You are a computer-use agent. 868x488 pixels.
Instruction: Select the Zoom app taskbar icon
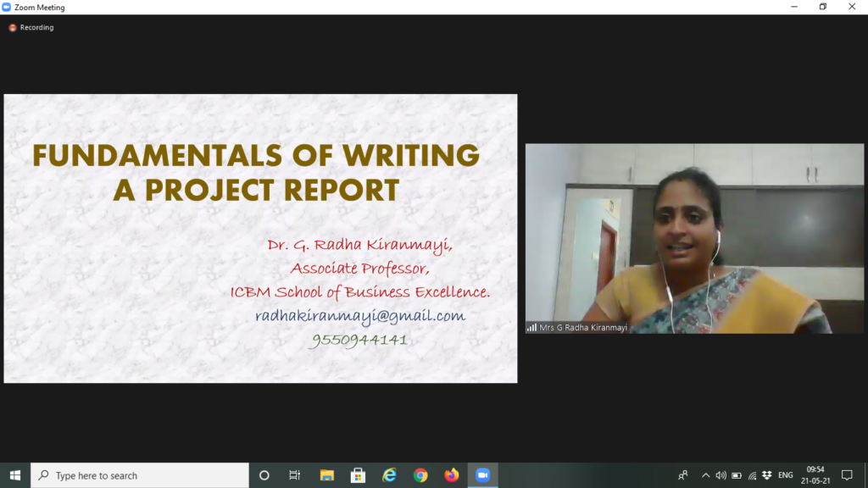(482, 475)
